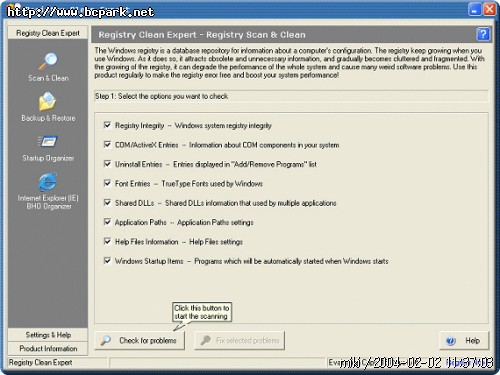500x375 pixels.
Task: Click 'Application Paths settings' description
Action: (x=215, y=222)
